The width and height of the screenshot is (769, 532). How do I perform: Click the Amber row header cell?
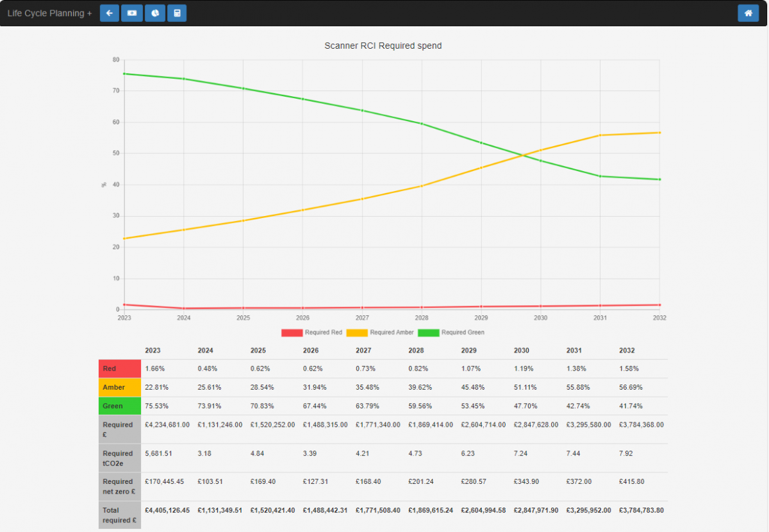coord(120,387)
